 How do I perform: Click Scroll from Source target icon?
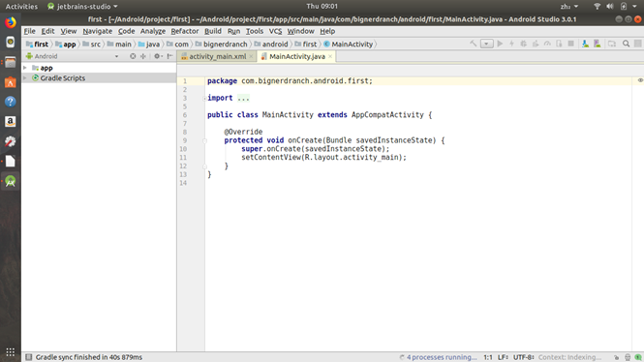[x=133, y=56]
